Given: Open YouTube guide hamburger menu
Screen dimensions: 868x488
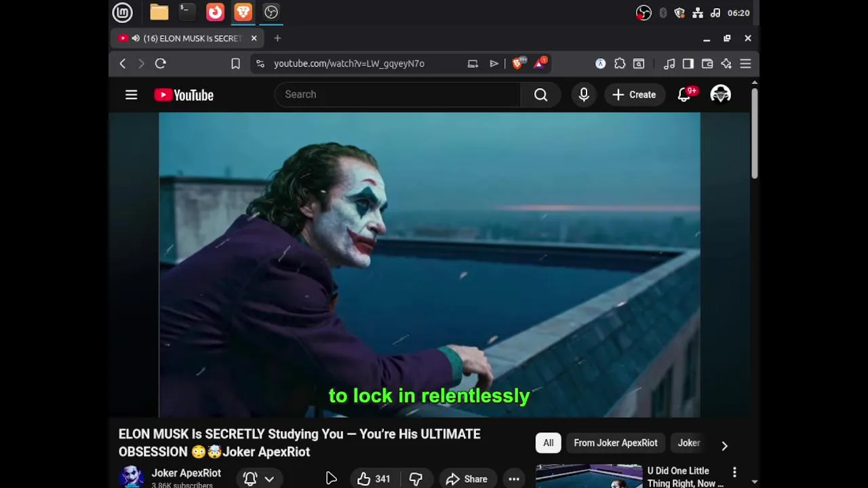Looking at the screenshot, I should [132, 95].
